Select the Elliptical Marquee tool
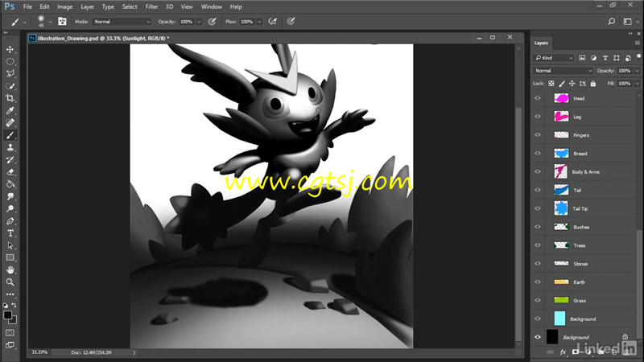This screenshot has width=644, height=362. coord(10,62)
